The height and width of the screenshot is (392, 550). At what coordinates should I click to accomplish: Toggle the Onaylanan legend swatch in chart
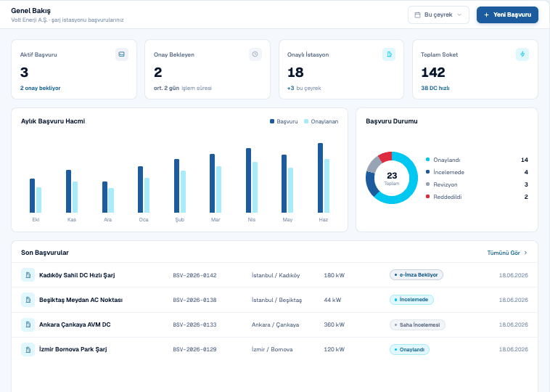[306, 121]
